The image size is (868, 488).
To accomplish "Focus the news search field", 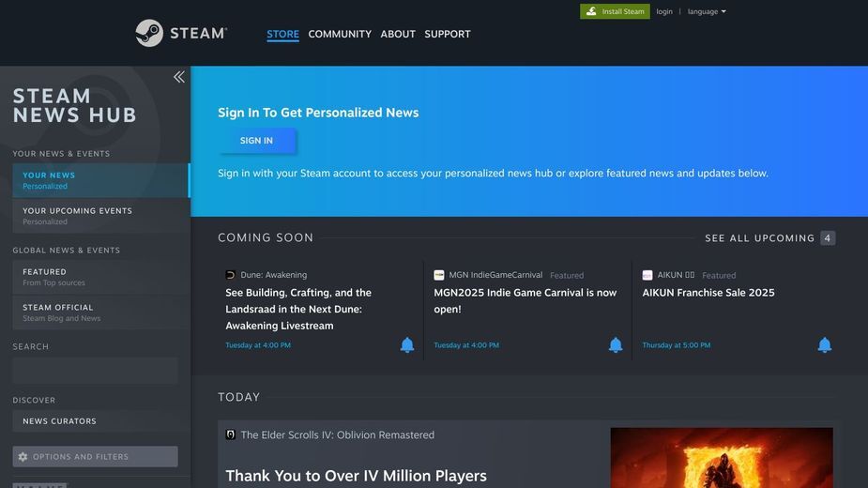I will pyautogui.click(x=95, y=371).
